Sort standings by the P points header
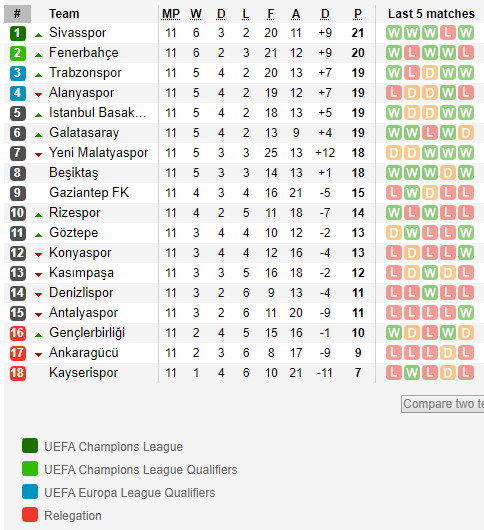This screenshot has width=484, height=530. [358, 14]
